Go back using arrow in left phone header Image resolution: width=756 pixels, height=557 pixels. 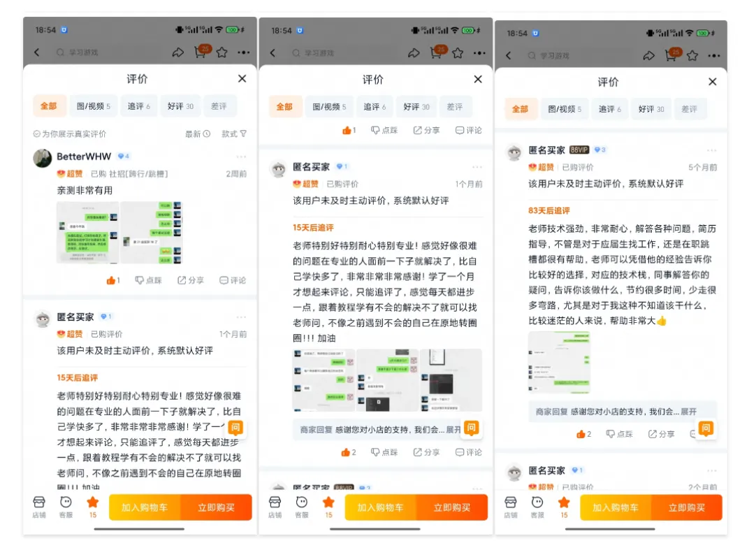[x=37, y=52]
